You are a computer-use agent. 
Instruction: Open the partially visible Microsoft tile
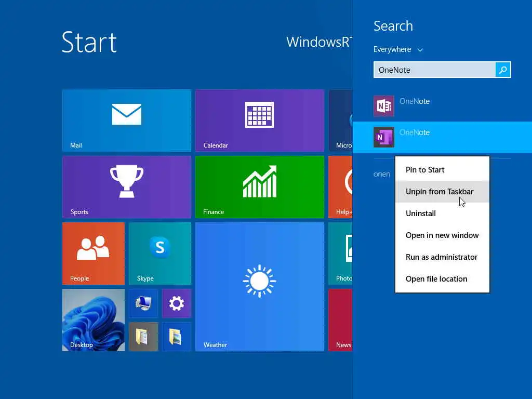(x=340, y=121)
